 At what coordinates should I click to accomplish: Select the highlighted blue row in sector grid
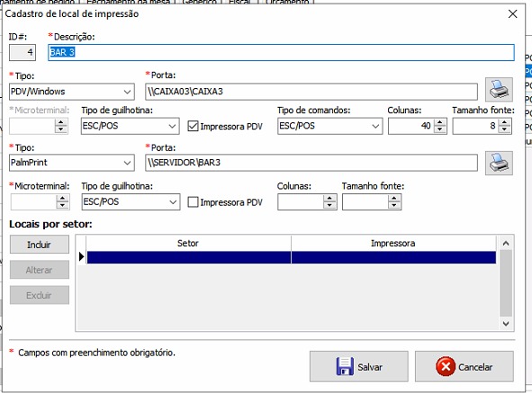(292, 257)
